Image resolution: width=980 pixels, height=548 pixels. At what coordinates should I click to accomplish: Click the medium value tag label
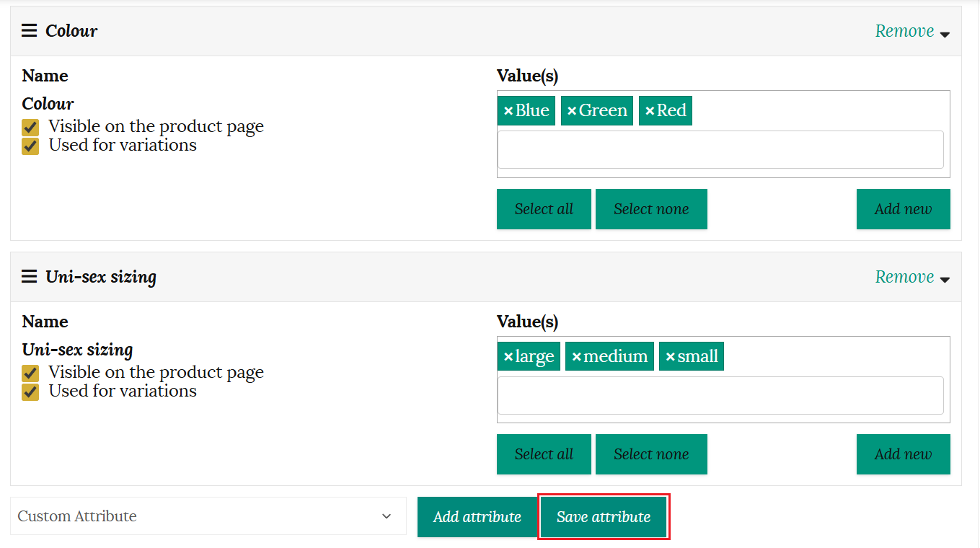point(616,357)
